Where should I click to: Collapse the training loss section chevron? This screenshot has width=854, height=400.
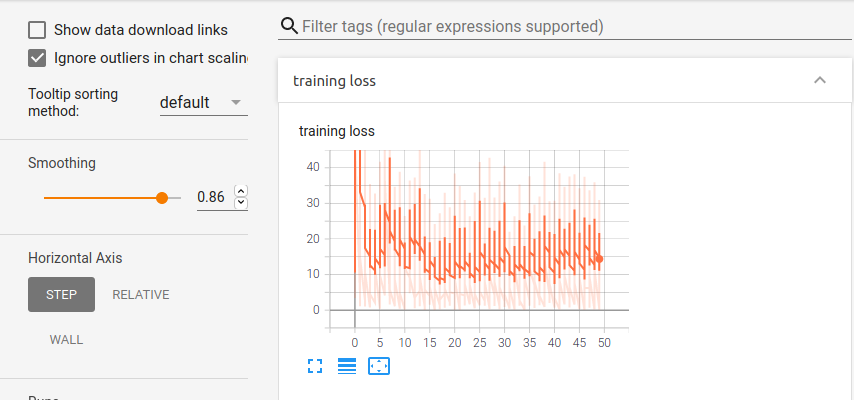[820, 80]
